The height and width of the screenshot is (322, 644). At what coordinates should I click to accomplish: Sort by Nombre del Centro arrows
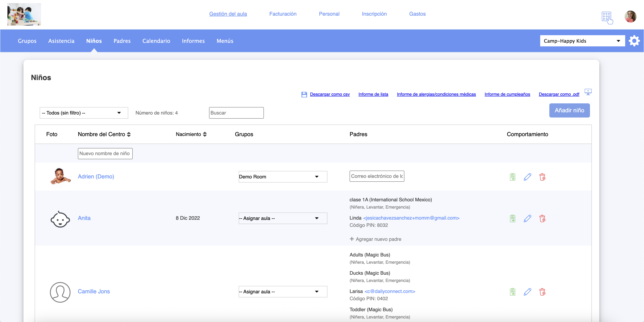(x=129, y=134)
